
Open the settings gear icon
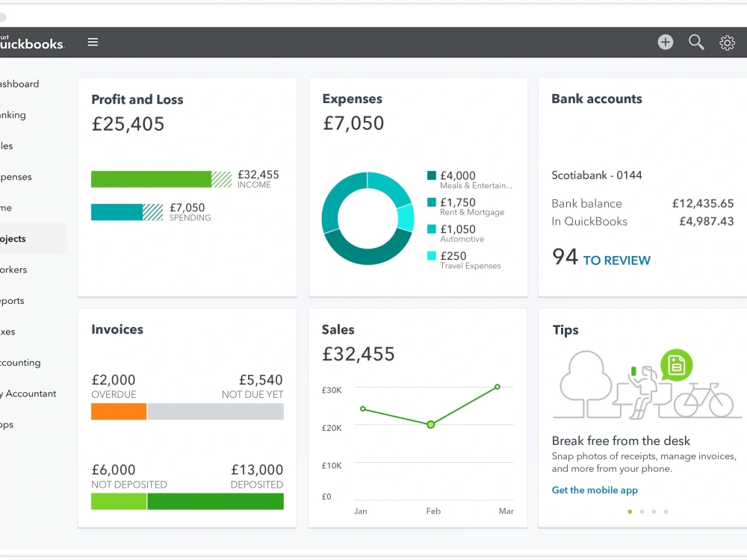[727, 43]
